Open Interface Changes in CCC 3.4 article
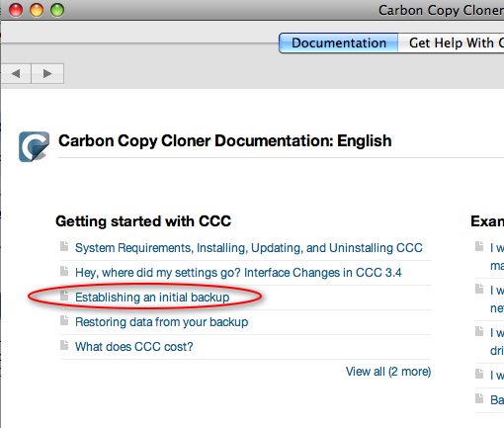The image size is (504, 428). pyautogui.click(x=238, y=273)
